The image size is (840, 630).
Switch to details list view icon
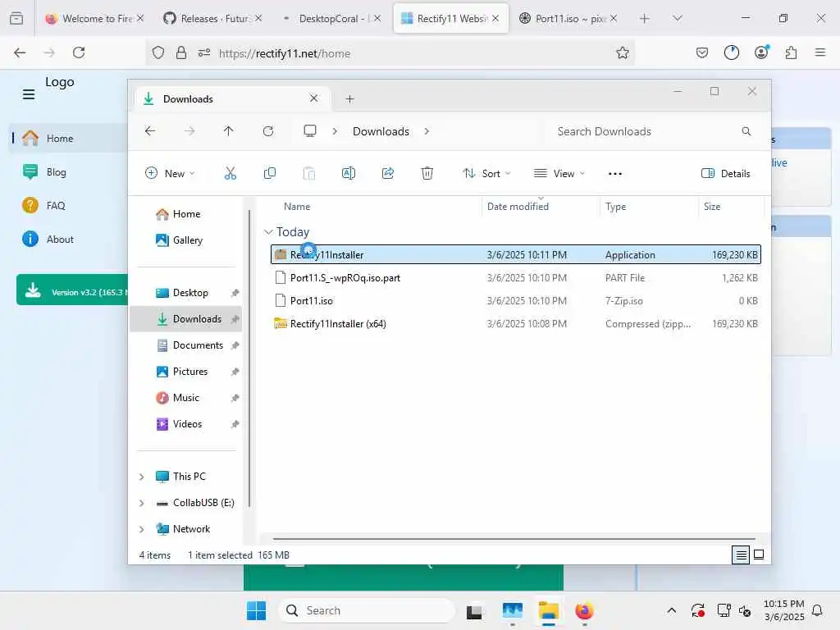point(741,555)
